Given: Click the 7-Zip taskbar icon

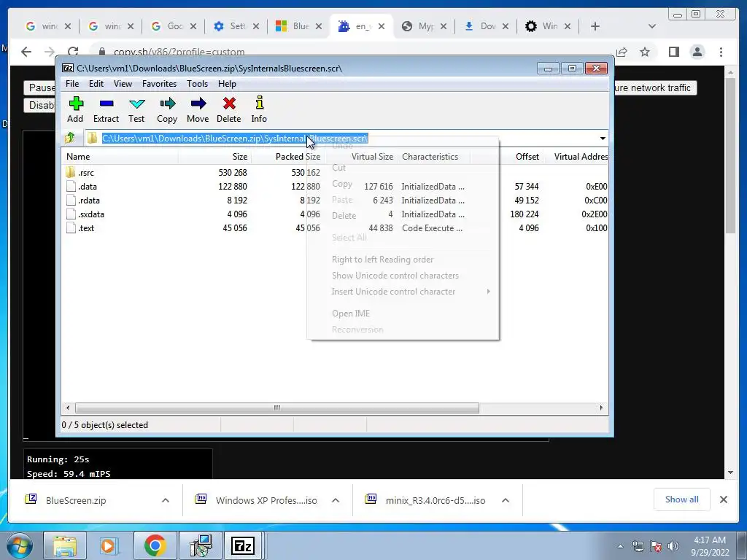Looking at the screenshot, I should click(242, 545).
